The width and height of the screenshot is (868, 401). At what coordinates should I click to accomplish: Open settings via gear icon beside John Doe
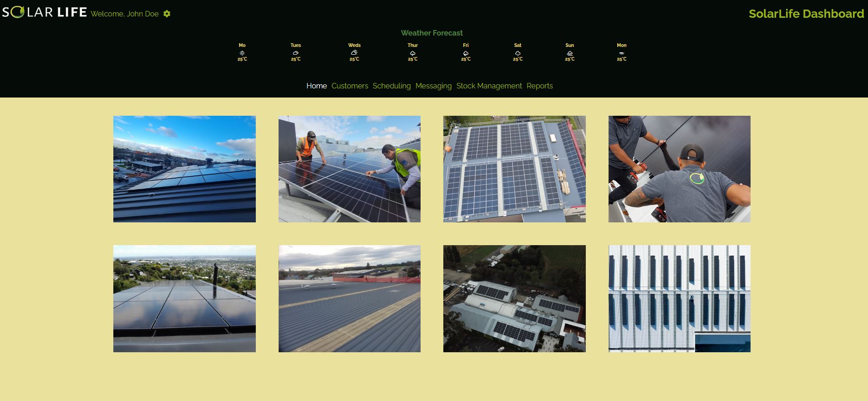point(167,14)
